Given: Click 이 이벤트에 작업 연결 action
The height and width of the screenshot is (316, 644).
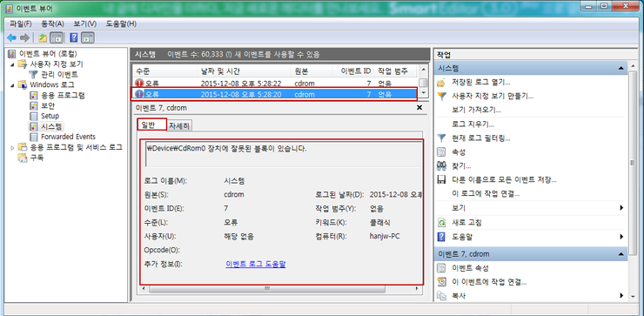Looking at the screenshot, I should pyautogui.click(x=489, y=282).
